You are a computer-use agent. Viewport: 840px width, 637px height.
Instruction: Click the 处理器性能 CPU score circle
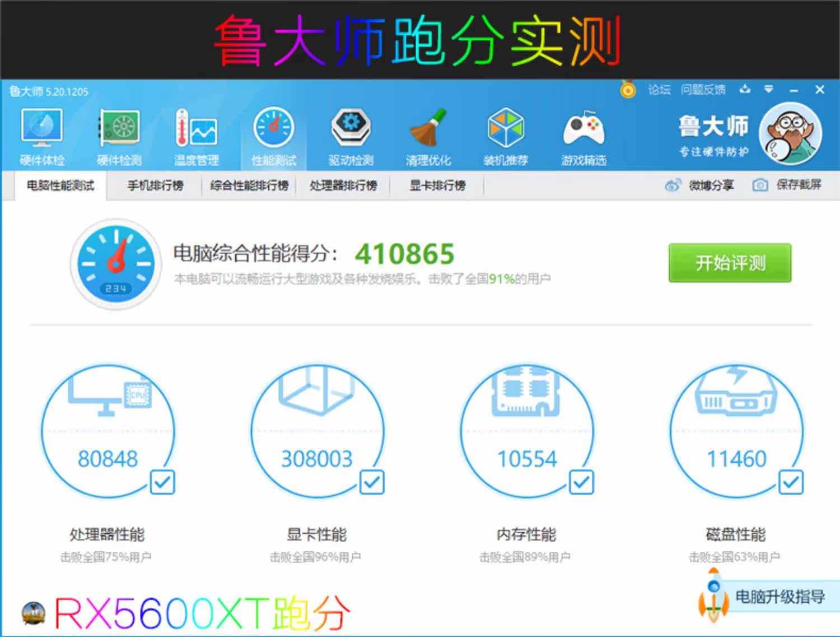click(x=108, y=431)
